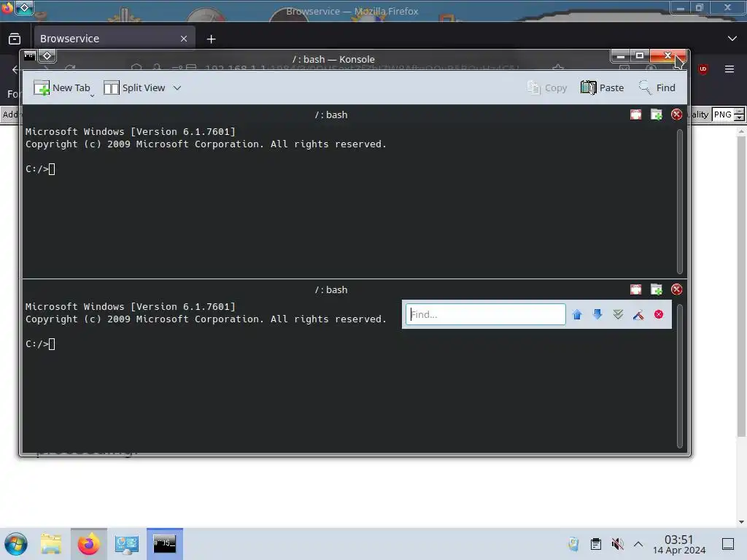
Task: Toggle muted volume tray icon
Action: click(x=617, y=544)
